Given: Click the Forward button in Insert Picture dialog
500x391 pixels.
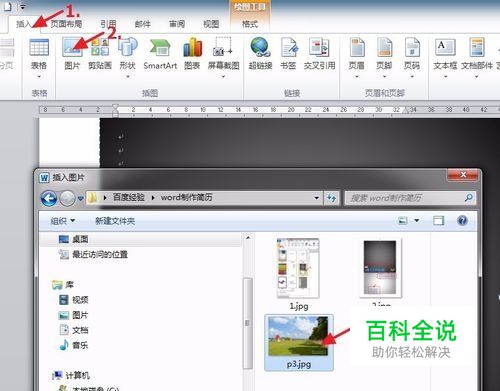Looking at the screenshot, I should 67,198.
